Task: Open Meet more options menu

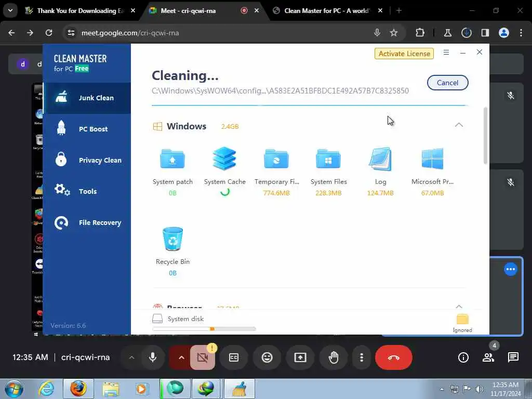Action: pos(362,357)
